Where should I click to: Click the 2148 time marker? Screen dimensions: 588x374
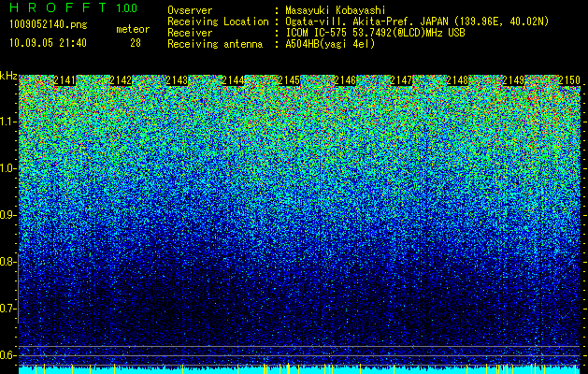(x=457, y=80)
